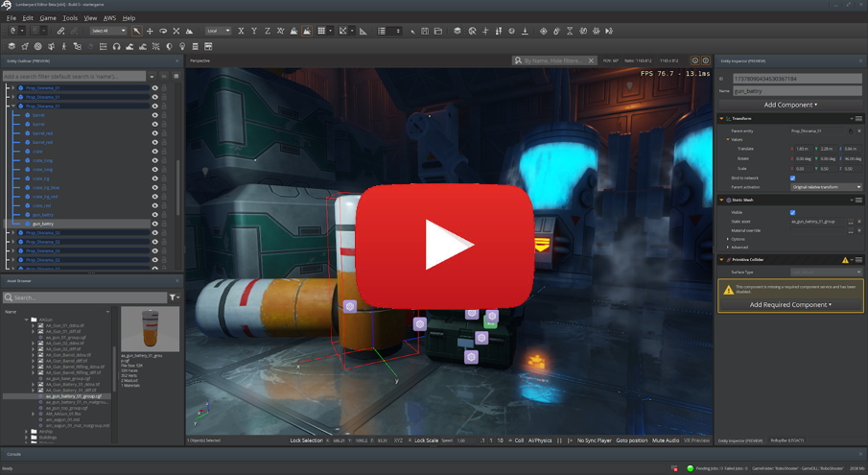Click the lightbulb icon in second toolbar
Image resolution: width=868 pixels, height=475 pixels.
182,46
